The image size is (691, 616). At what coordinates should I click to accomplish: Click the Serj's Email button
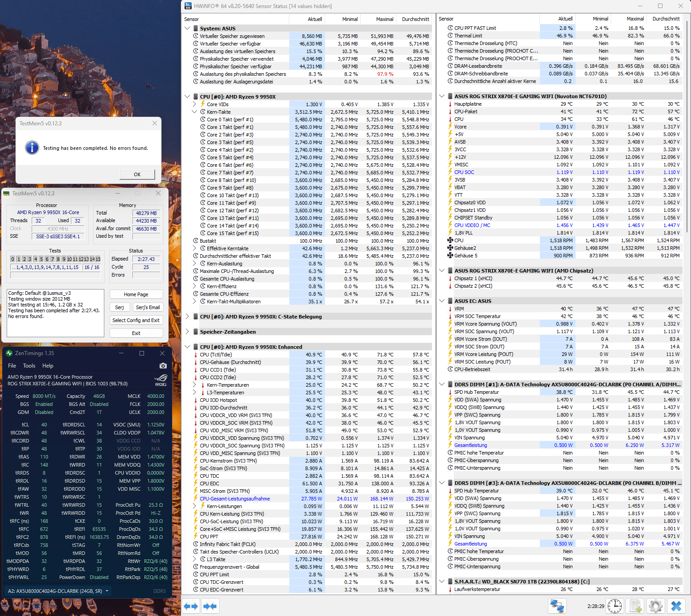[x=148, y=307]
